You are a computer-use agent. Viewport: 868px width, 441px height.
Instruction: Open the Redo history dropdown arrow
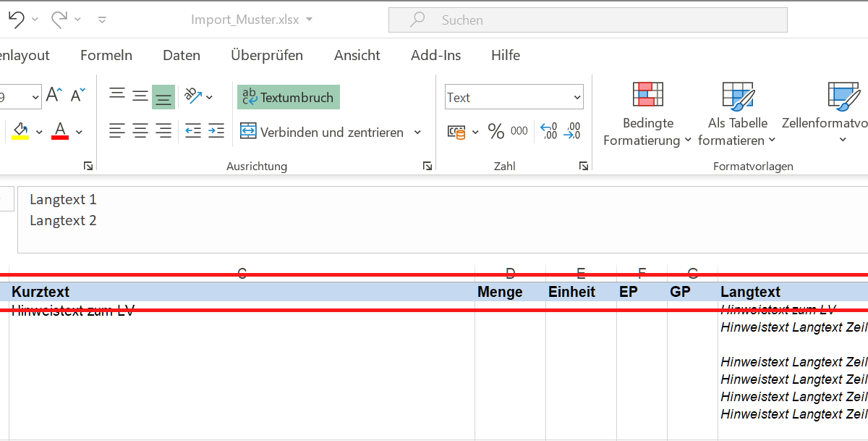coord(78,20)
